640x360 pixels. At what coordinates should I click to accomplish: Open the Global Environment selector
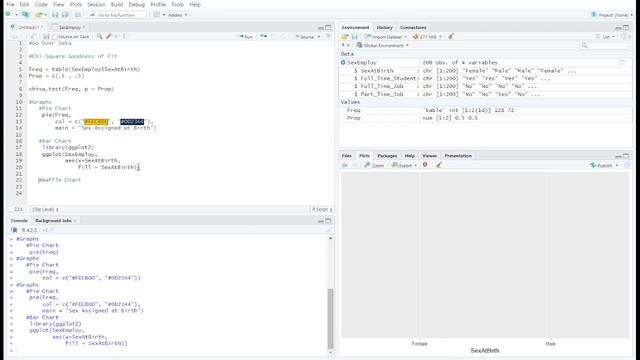(x=382, y=45)
